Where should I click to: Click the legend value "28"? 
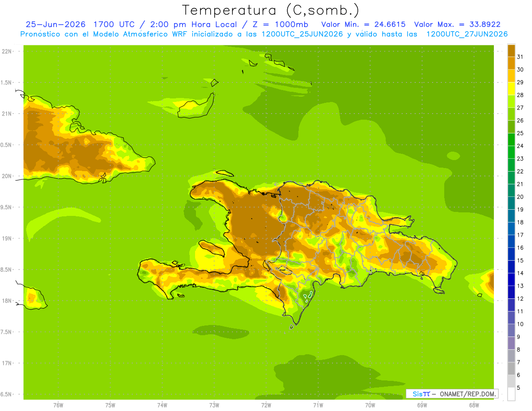520,95
